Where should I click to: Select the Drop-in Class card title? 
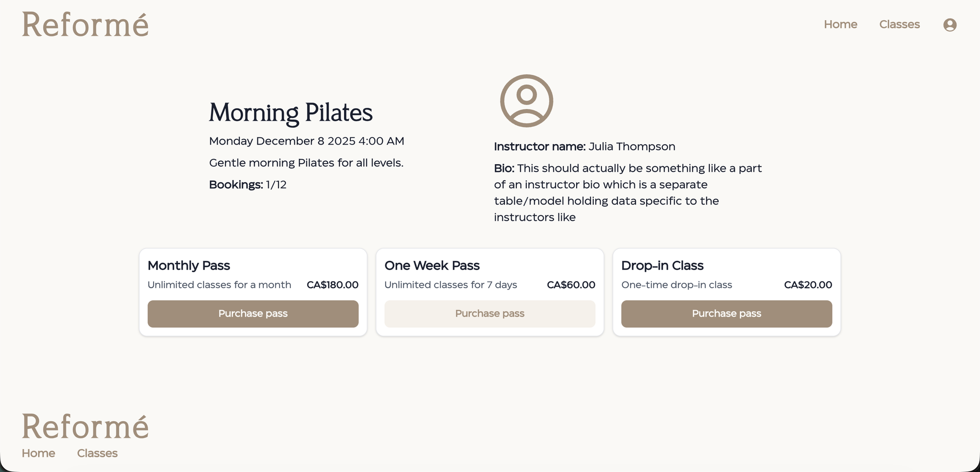(662, 266)
